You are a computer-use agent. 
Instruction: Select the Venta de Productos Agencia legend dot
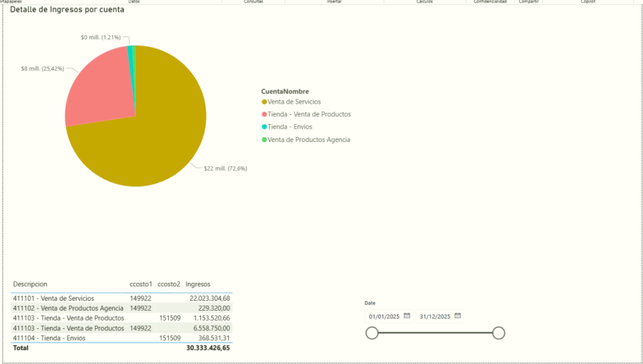(264, 139)
